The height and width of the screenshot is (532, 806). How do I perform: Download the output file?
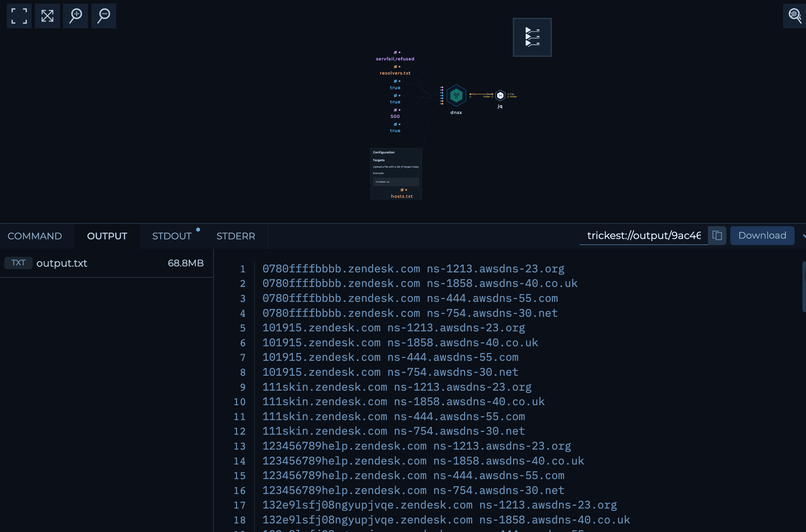762,235
